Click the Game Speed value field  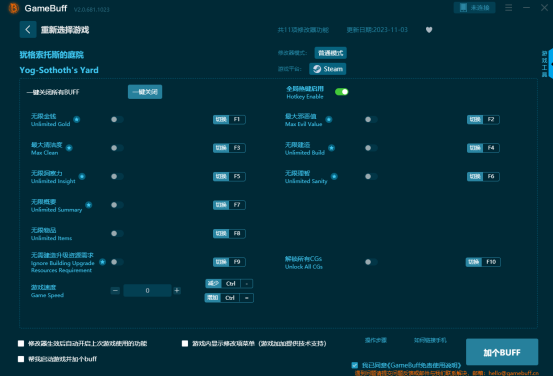coord(147,290)
